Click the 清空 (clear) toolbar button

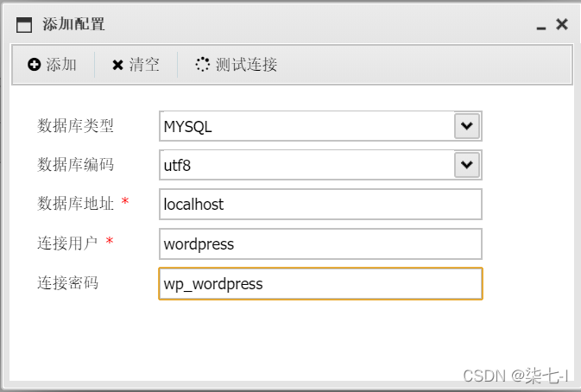coord(136,65)
